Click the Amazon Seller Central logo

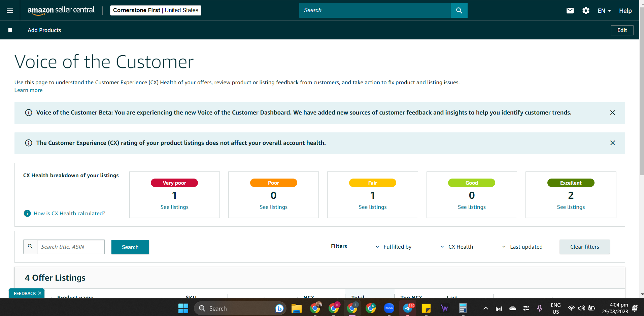coord(61,10)
